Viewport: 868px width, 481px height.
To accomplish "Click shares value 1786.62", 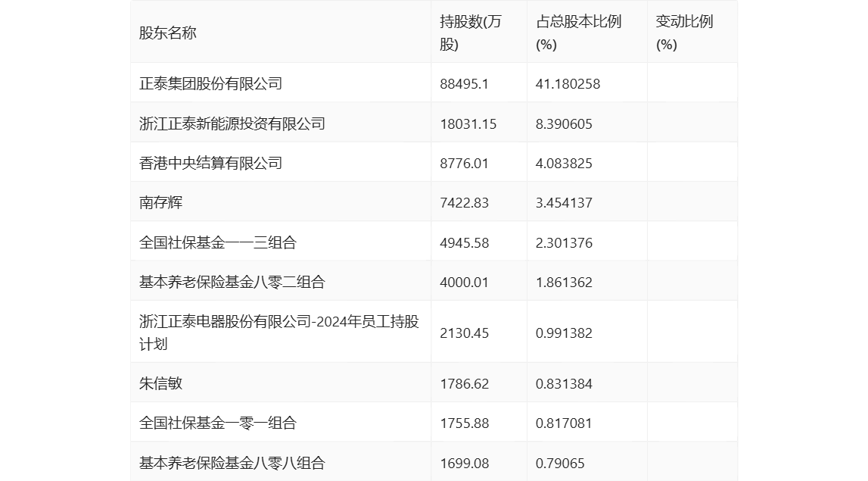I will tap(464, 383).
